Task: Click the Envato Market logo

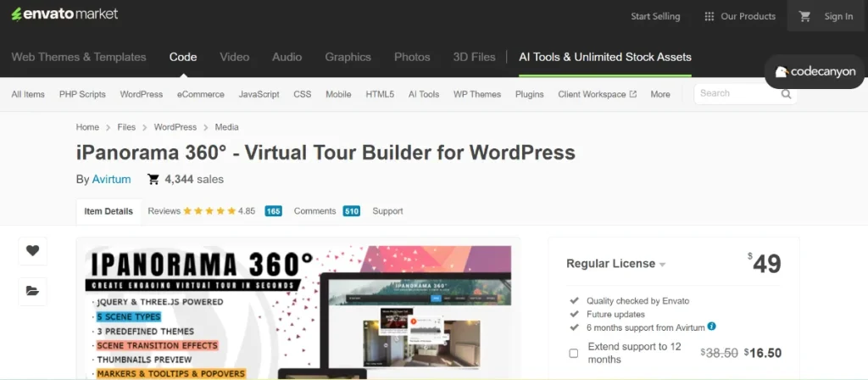Action: (64, 14)
